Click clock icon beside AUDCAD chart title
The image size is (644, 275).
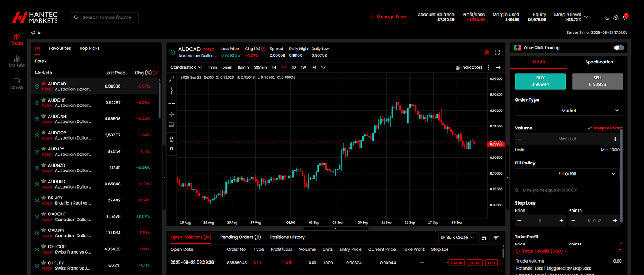click(x=173, y=52)
